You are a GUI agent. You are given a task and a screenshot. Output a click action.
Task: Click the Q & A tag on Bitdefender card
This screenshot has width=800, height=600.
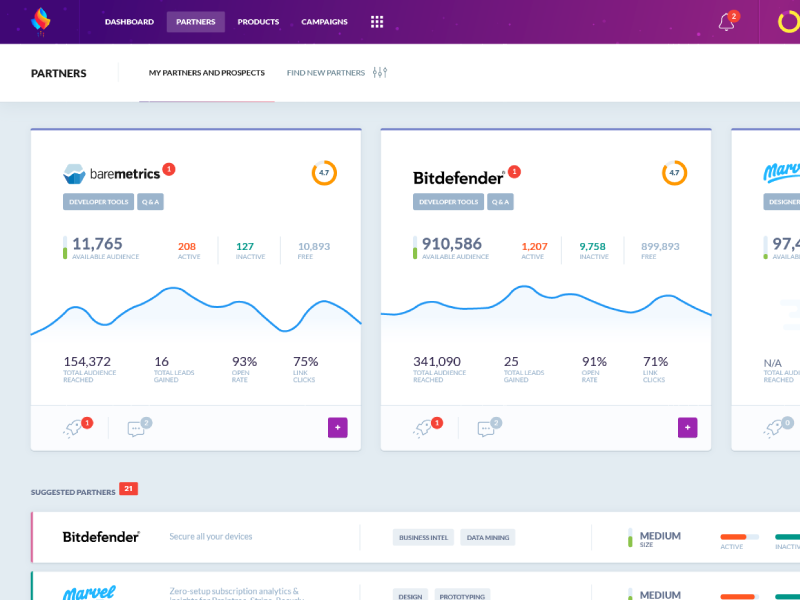[x=500, y=202]
